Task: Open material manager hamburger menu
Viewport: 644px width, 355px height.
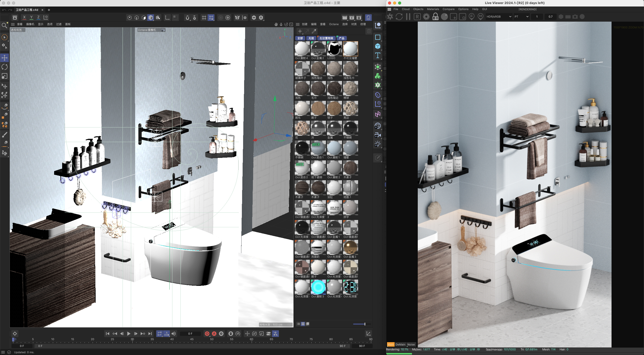Action: [x=298, y=24]
